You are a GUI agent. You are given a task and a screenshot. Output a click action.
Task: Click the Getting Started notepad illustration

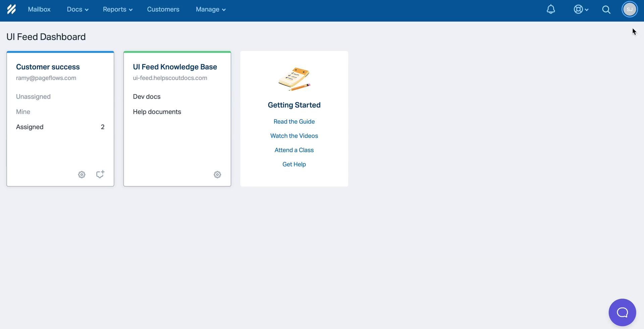pos(294,79)
